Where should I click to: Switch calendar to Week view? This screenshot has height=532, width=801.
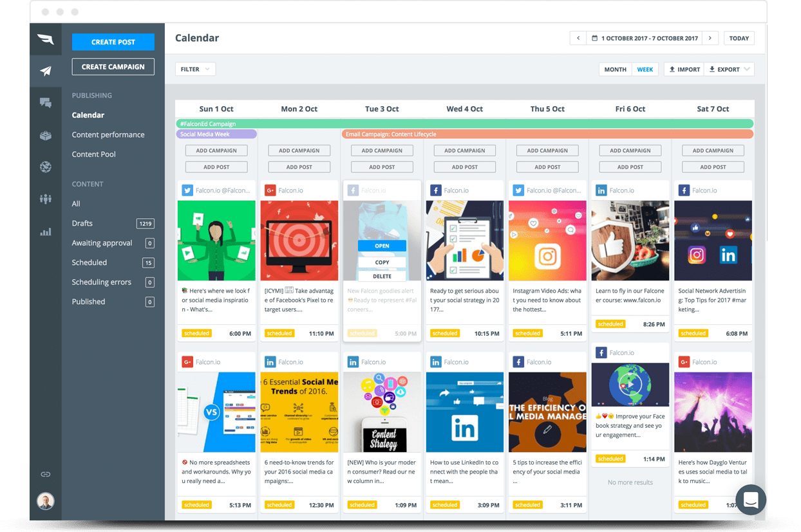coord(645,69)
